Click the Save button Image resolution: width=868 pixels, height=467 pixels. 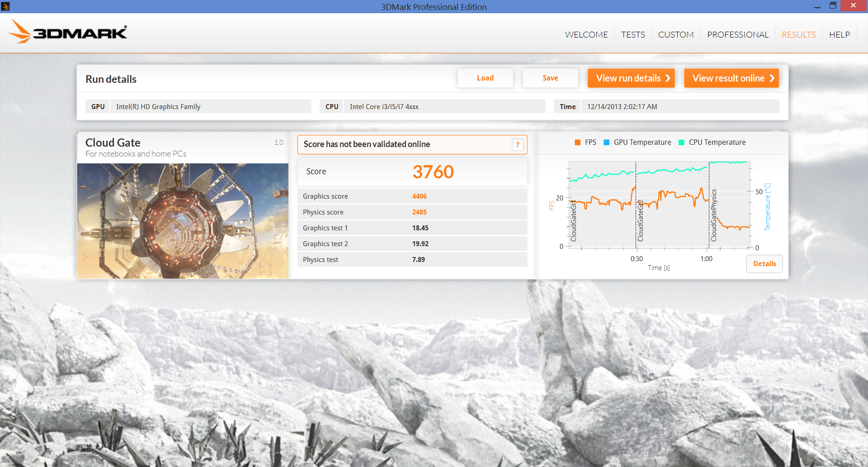[x=550, y=78]
